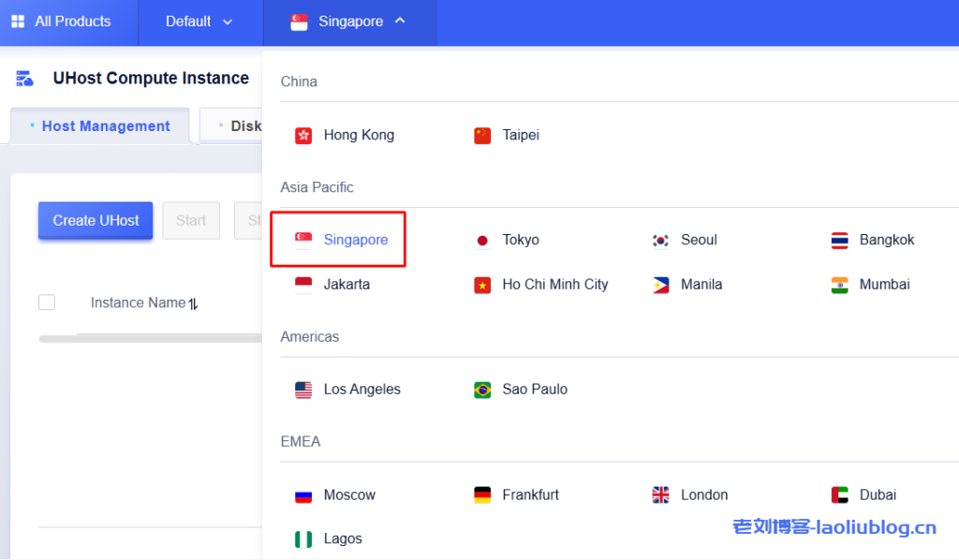
Task: Expand the Default project dropdown
Action: (x=199, y=22)
